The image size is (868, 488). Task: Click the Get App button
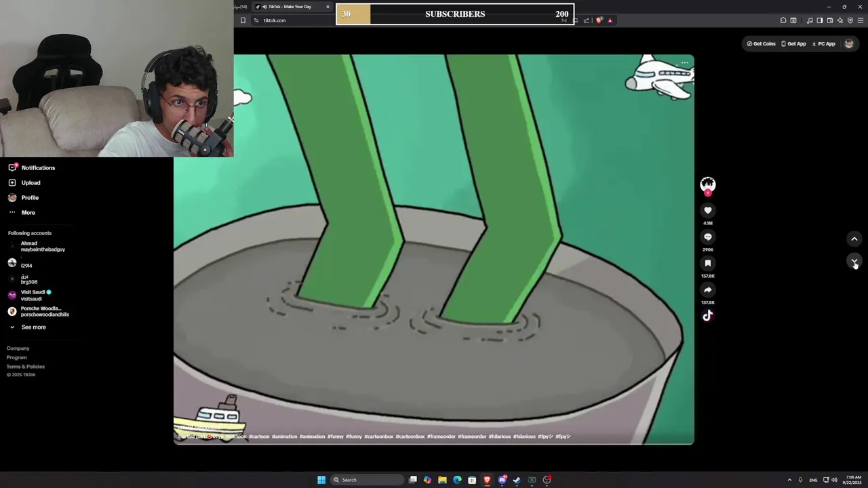[x=793, y=43]
